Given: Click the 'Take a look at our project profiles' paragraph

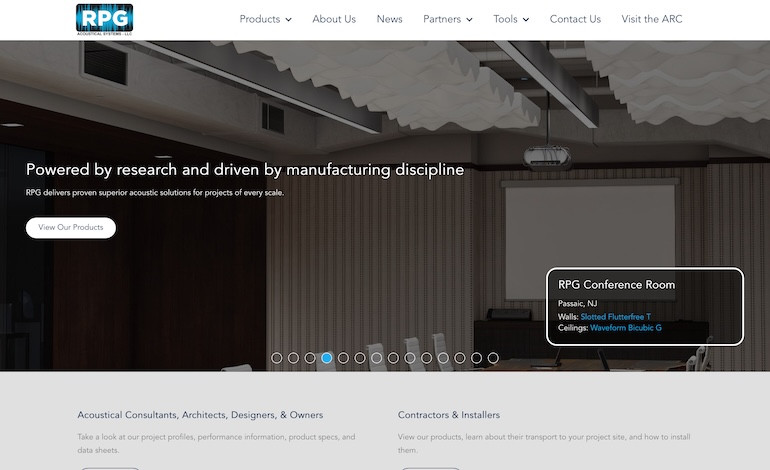Looking at the screenshot, I should (216, 443).
